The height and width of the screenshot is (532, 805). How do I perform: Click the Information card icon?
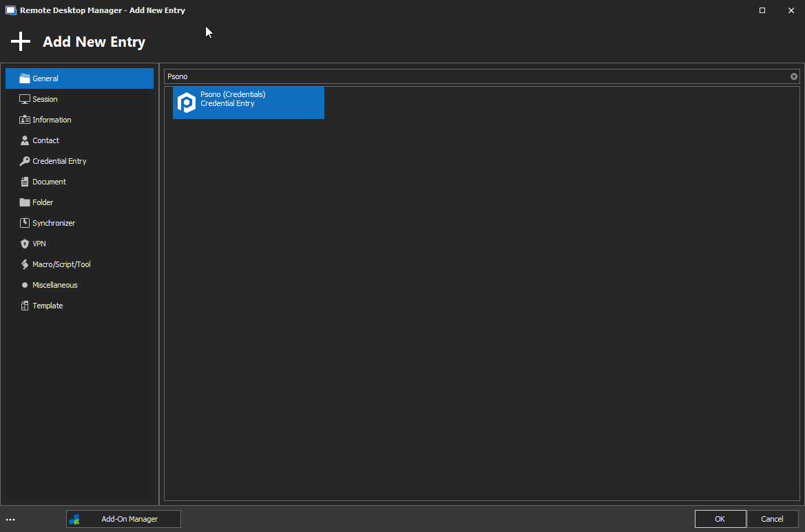point(23,119)
